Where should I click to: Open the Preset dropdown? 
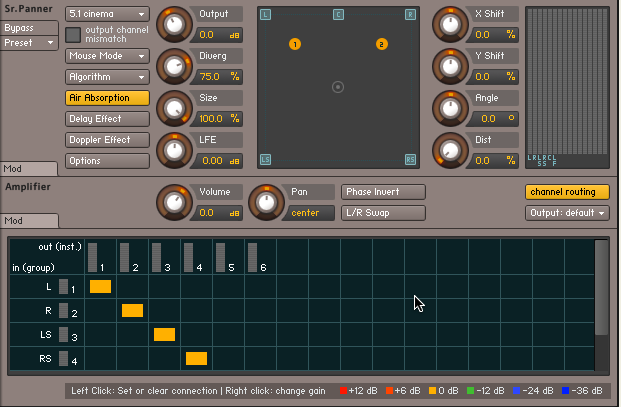(29, 42)
